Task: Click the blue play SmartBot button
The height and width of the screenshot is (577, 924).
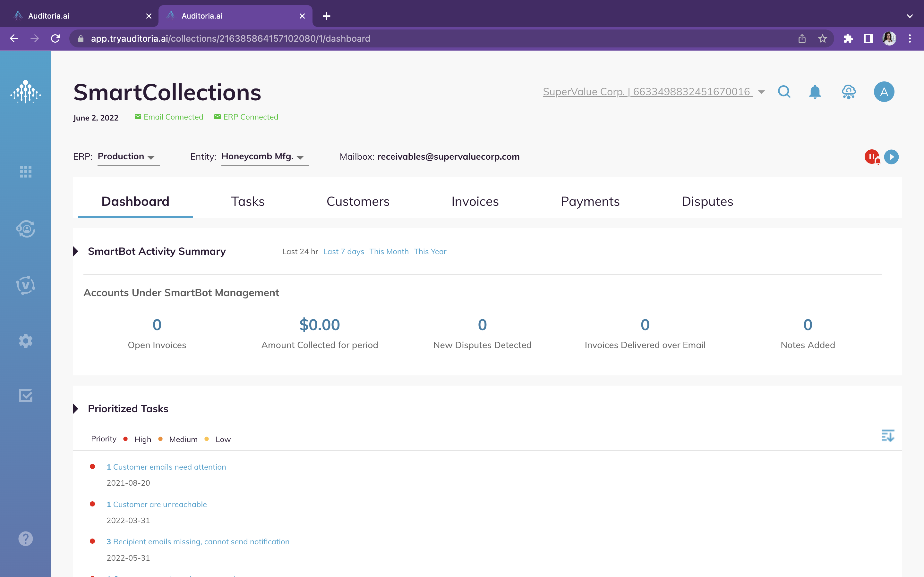Action: pyautogui.click(x=892, y=157)
